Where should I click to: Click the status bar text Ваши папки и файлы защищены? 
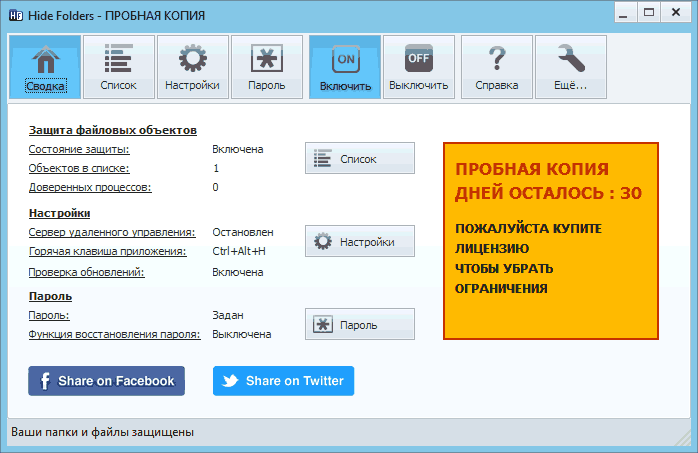102,432
